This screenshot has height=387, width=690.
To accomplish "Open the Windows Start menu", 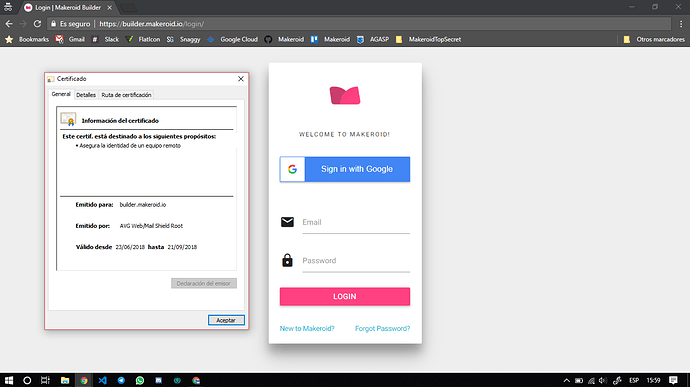I will tap(9, 380).
